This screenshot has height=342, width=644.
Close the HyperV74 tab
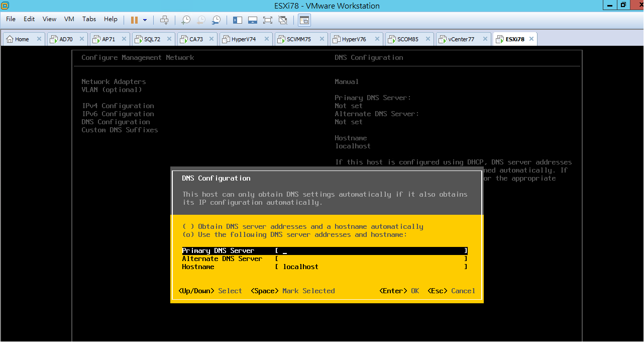pyautogui.click(x=266, y=39)
